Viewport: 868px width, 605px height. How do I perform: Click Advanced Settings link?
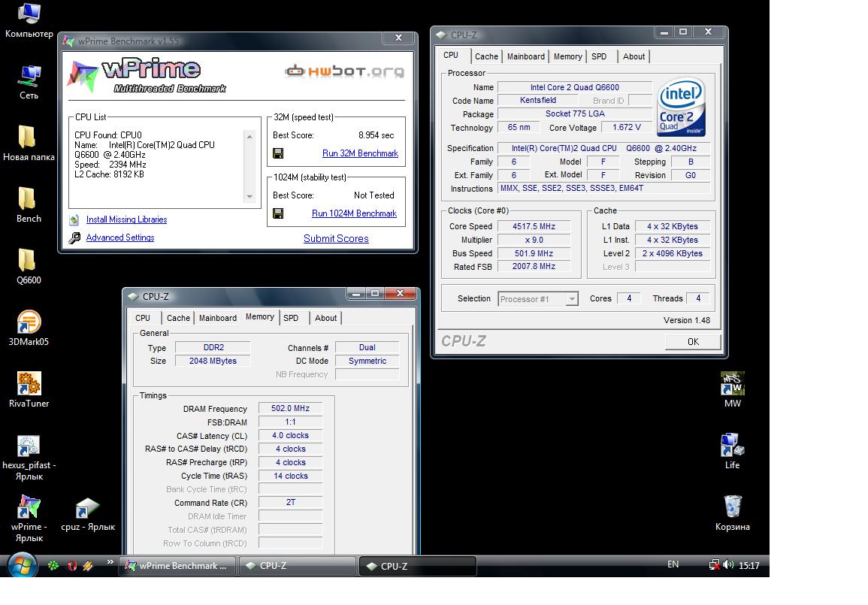pyautogui.click(x=120, y=237)
